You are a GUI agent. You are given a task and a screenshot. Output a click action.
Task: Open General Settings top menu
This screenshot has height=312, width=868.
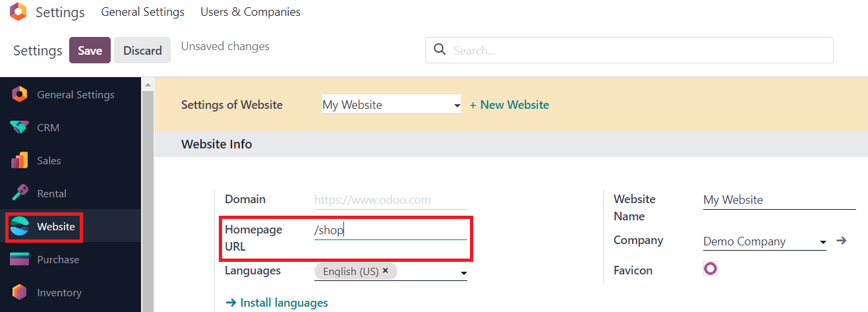[142, 12]
